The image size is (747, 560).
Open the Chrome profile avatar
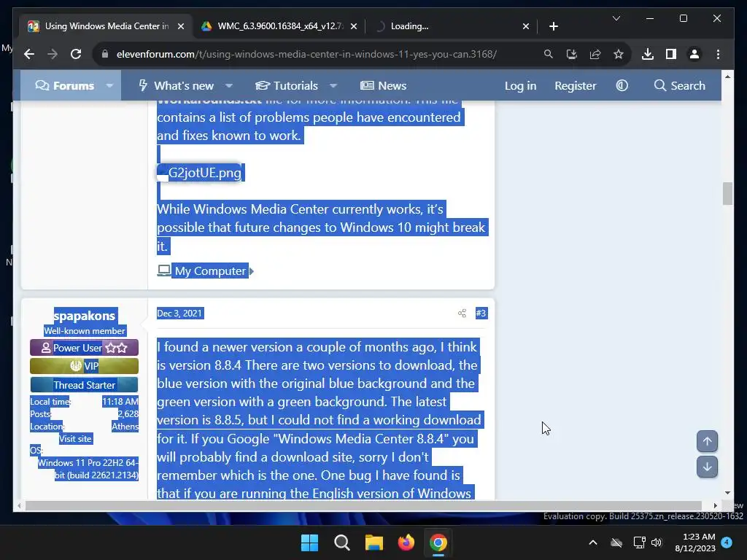coord(694,54)
